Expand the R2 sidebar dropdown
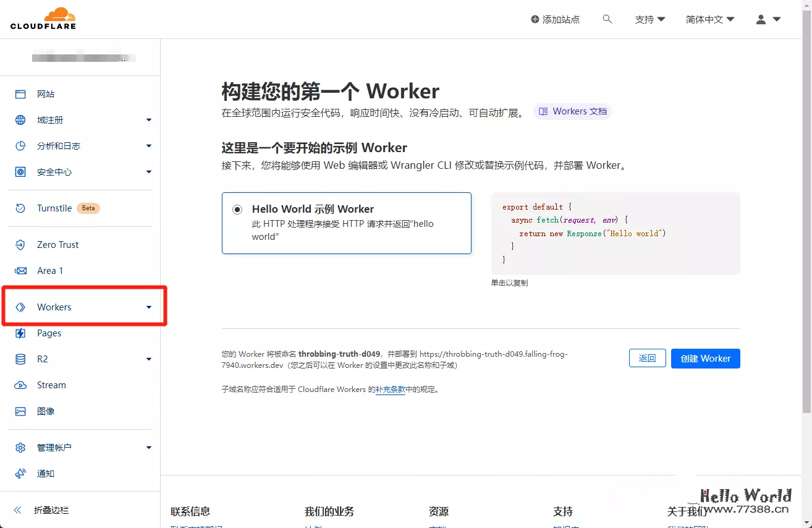This screenshot has height=528, width=812. pyautogui.click(x=148, y=359)
